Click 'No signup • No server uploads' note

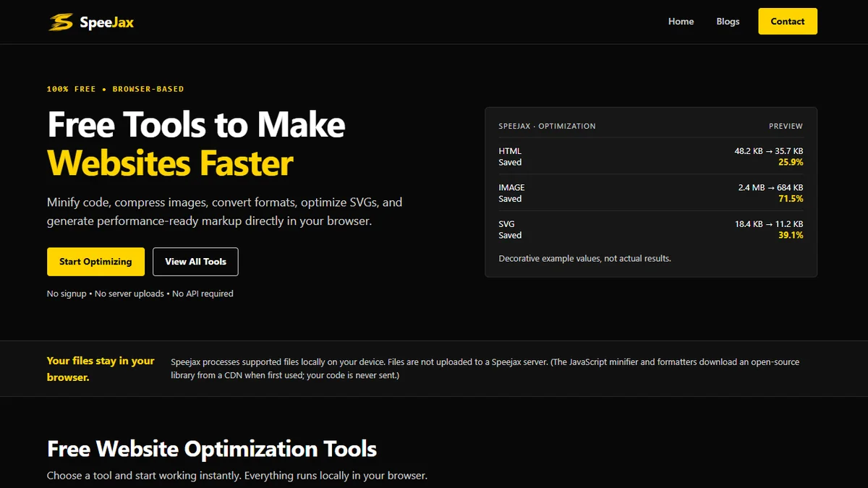(x=140, y=294)
